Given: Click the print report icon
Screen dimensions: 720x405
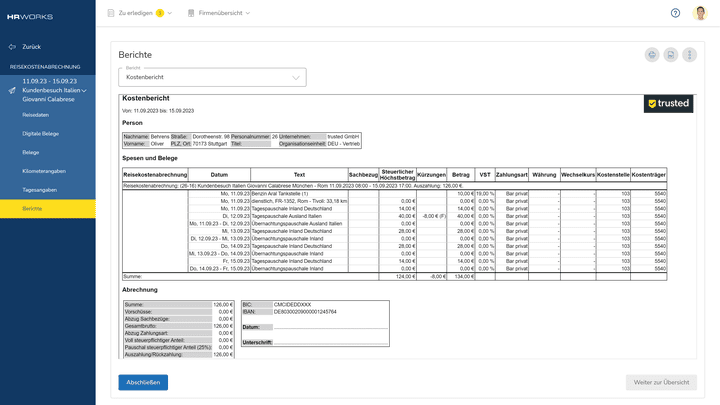Looking at the screenshot, I should (651, 55).
